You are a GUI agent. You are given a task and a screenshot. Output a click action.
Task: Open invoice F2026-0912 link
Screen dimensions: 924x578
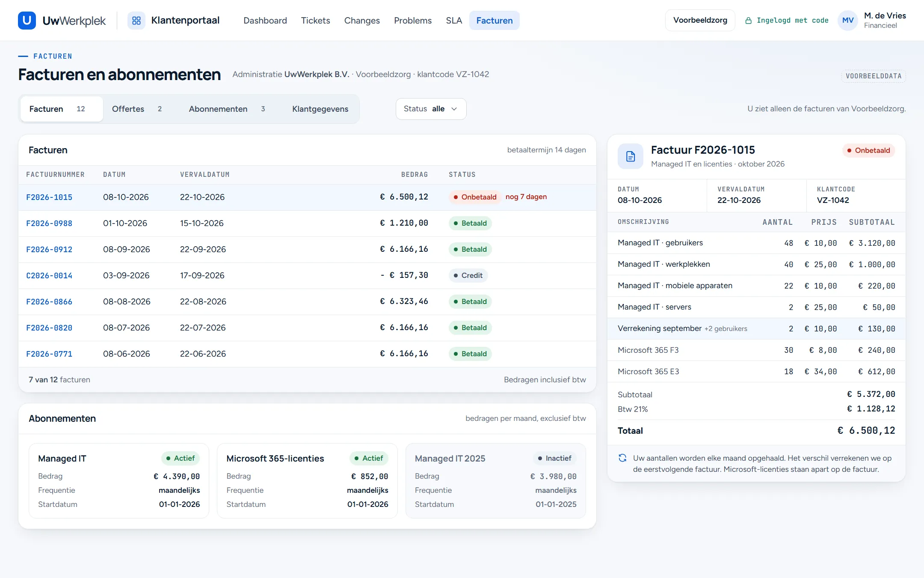[x=49, y=250]
